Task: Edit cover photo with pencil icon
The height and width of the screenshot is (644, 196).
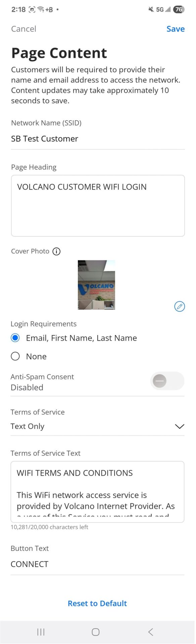Action: pyautogui.click(x=180, y=307)
